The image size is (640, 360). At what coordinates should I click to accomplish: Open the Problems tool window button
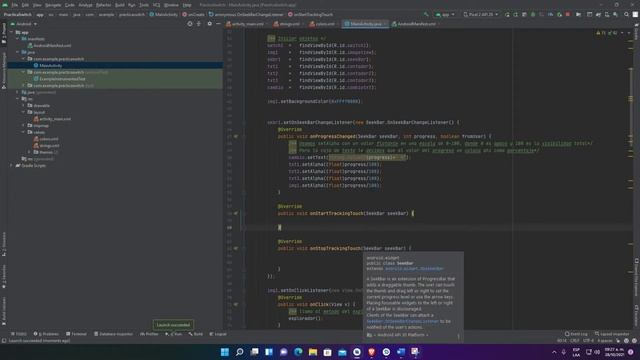click(x=46, y=334)
